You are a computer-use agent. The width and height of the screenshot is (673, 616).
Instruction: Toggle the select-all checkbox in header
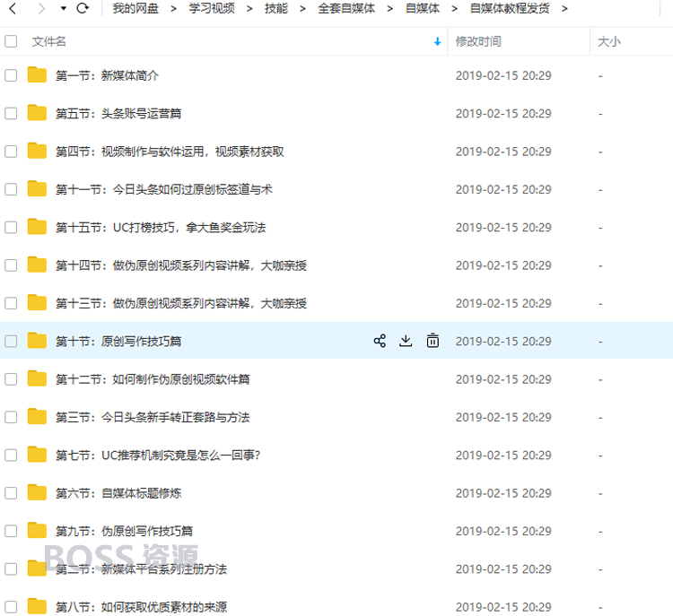pos(11,41)
